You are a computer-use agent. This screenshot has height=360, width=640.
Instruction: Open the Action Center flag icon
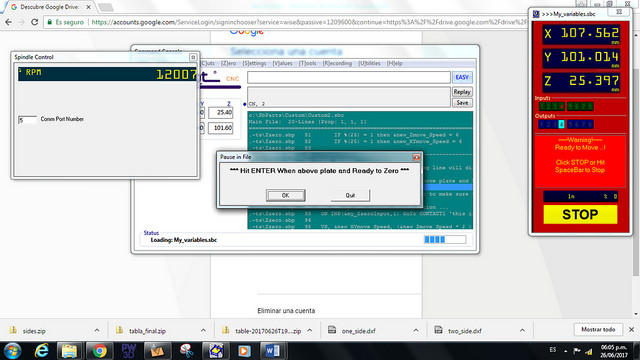tap(577, 351)
